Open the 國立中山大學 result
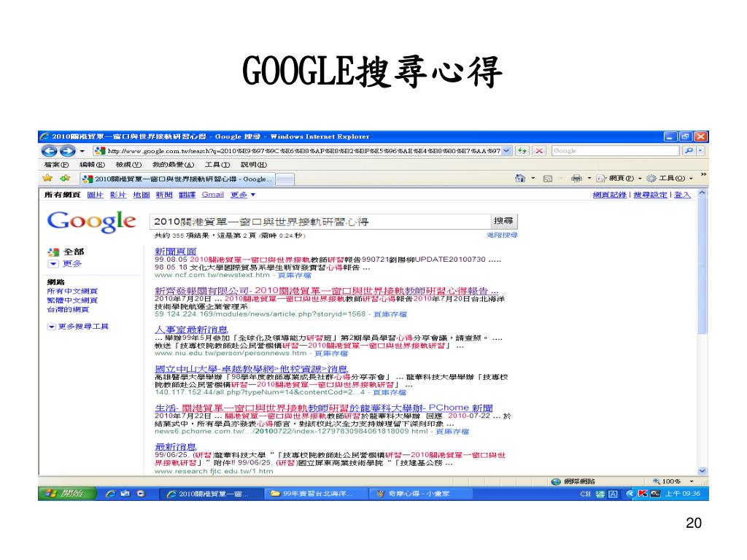The height and width of the screenshot is (560, 747). tap(251, 369)
